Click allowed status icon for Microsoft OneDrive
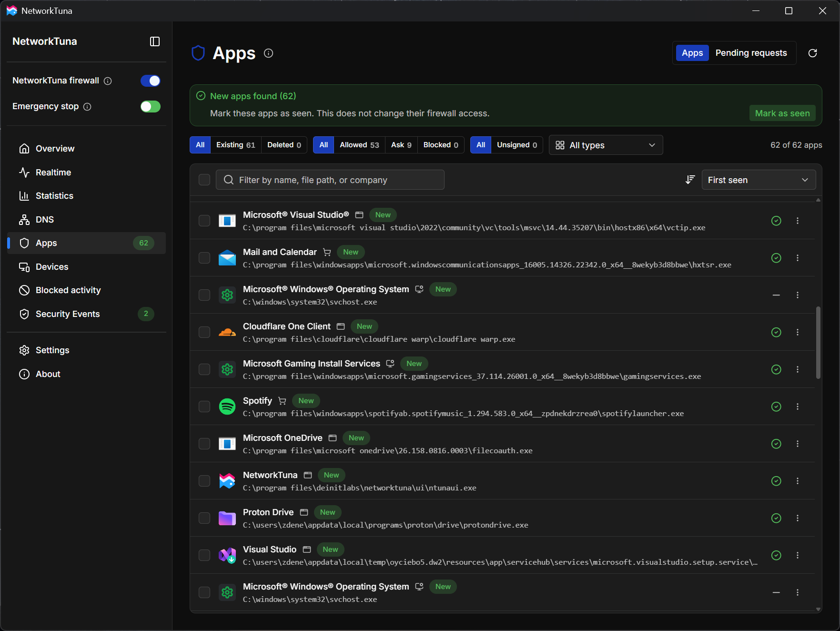This screenshot has height=631, width=840. click(x=776, y=444)
